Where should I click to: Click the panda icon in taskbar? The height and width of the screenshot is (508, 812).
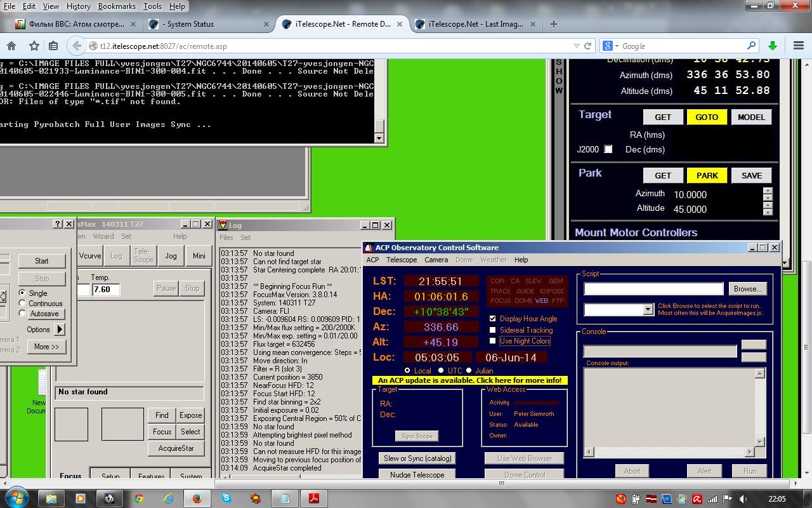[109, 498]
